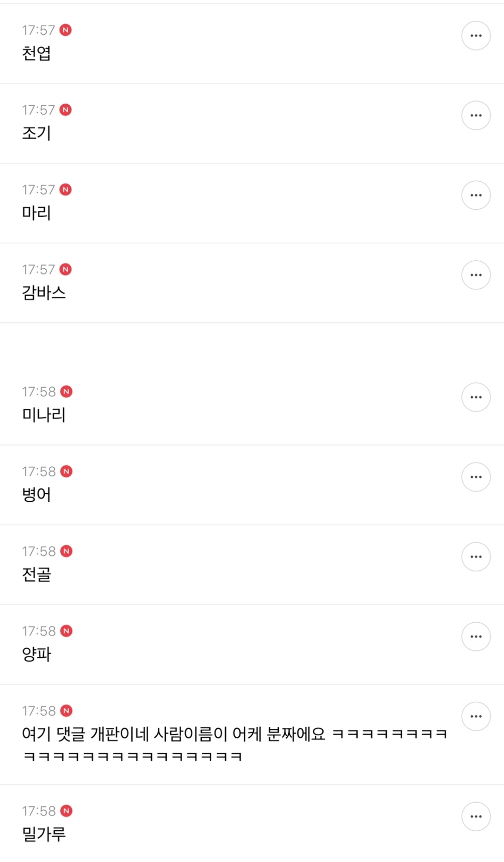Open the more options menu for comment 병어
This screenshot has height=862, width=504.
476,477
